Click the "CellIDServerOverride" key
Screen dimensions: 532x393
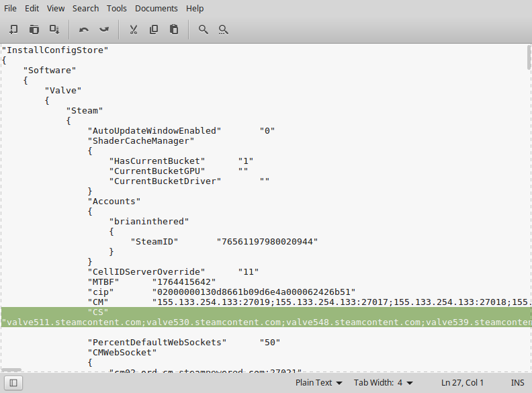(x=146, y=272)
